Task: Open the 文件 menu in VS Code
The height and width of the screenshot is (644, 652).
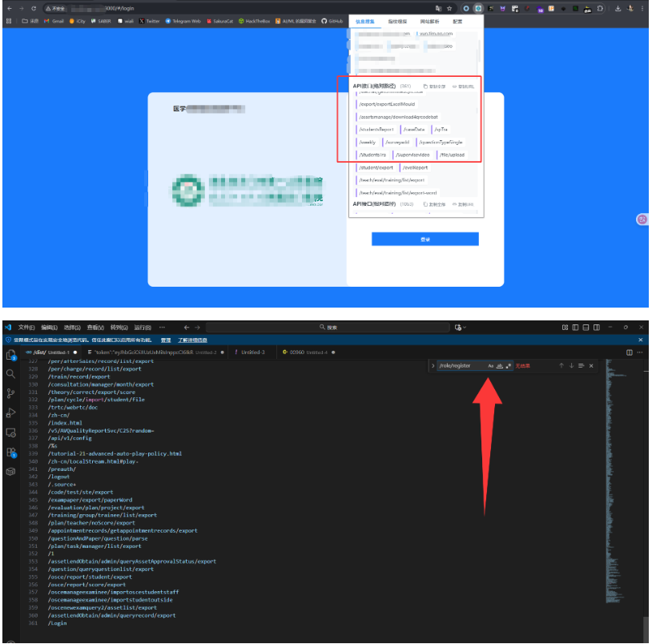Action: tap(26, 328)
